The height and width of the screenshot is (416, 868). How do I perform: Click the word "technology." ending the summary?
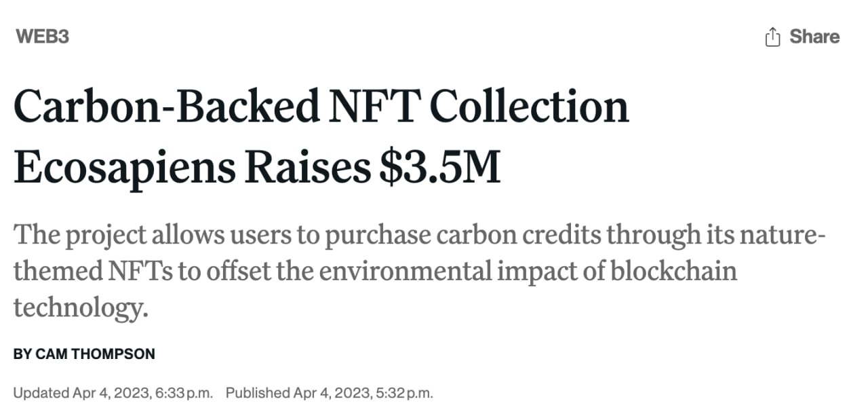(80, 309)
